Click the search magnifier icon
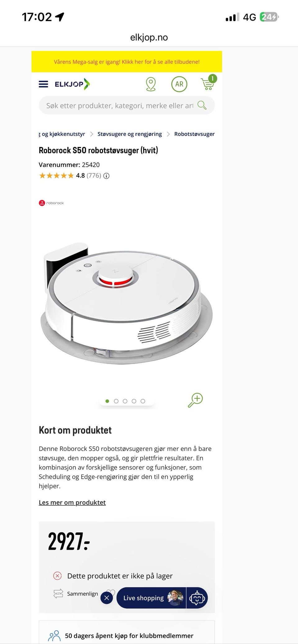 (202, 105)
